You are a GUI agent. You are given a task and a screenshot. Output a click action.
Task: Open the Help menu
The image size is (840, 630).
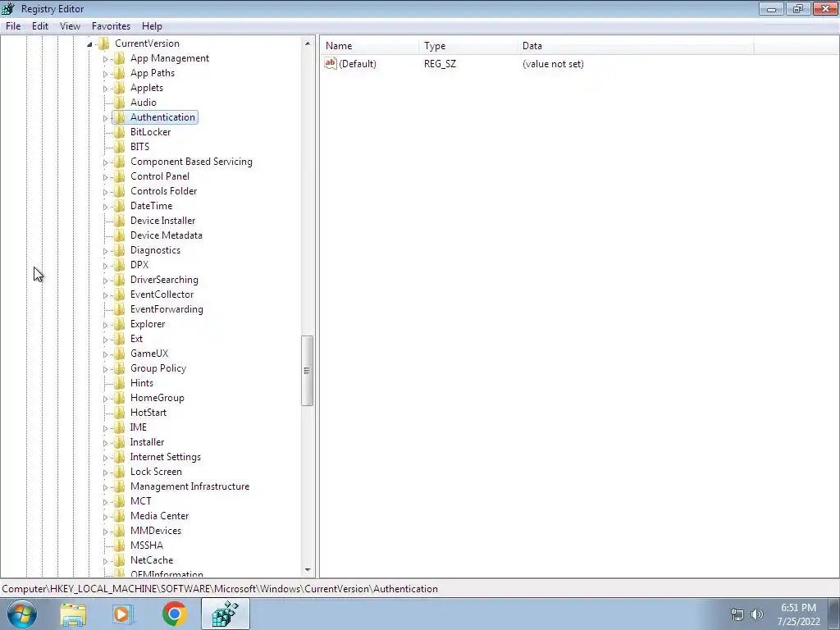tap(152, 25)
